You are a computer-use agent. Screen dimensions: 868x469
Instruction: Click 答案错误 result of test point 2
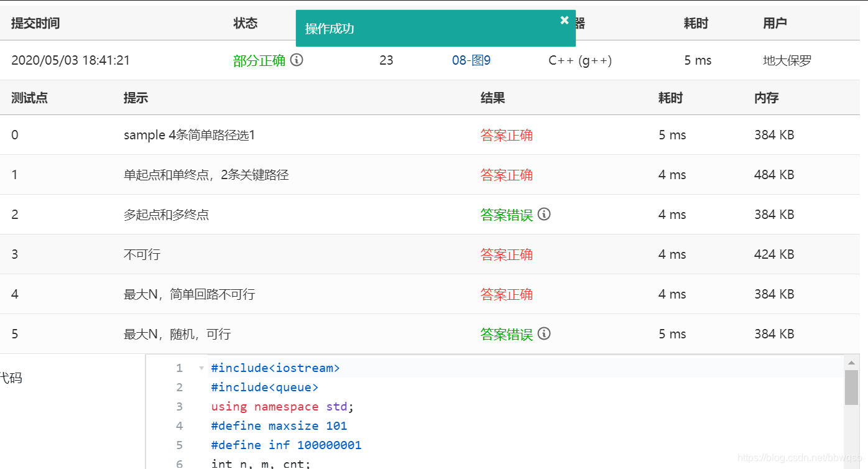(x=507, y=215)
